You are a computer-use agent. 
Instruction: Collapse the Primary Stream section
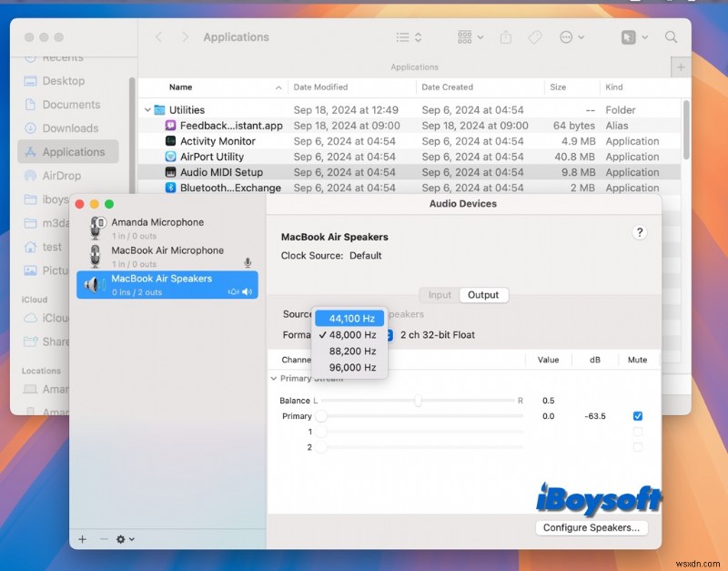(x=274, y=379)
